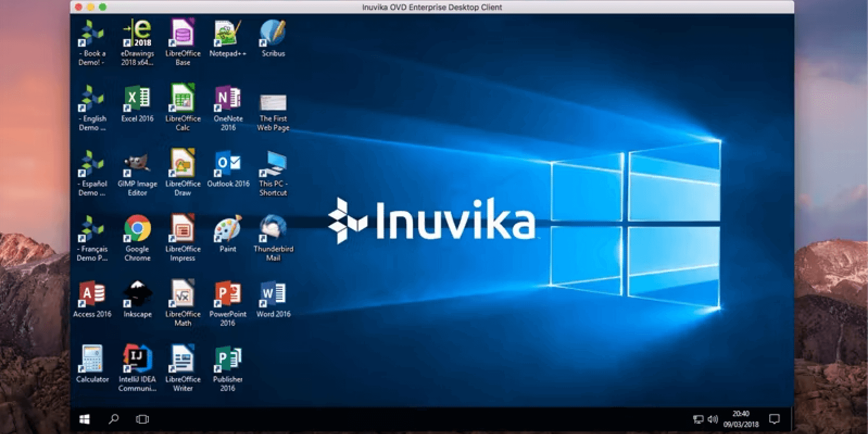
Task: Launch Google Chrome icon
Action: 137,238
